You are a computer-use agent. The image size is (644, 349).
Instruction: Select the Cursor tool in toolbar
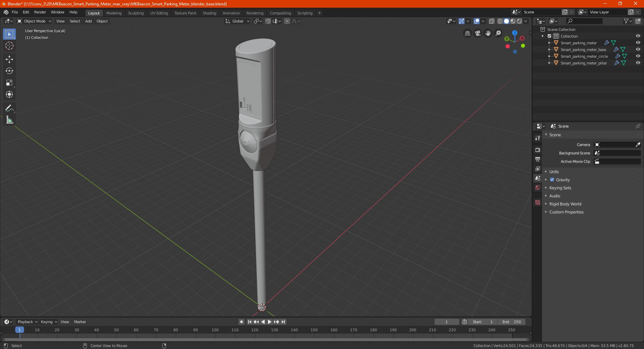pos(9,46)
